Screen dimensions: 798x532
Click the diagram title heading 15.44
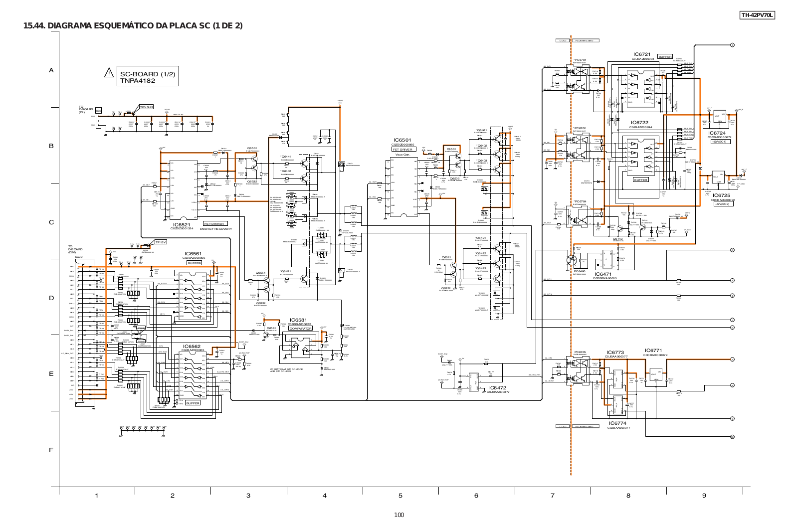133,26
